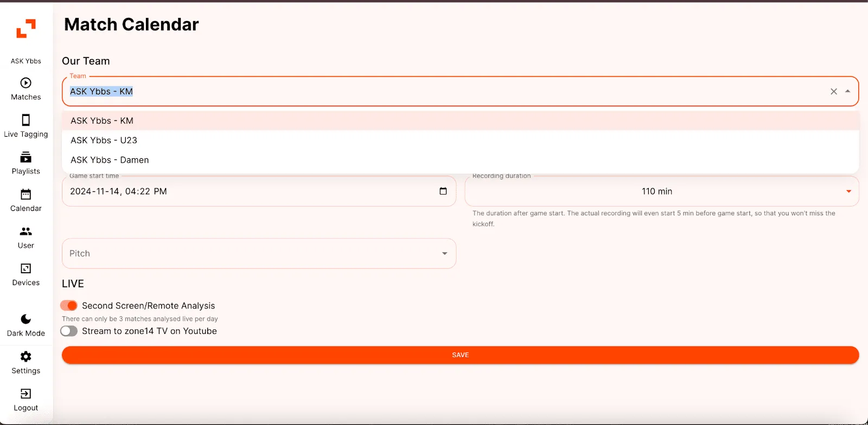Select ASK Ybbs - KM option
This screenshot has height=425, width=868.
click(x=460, y=121)
